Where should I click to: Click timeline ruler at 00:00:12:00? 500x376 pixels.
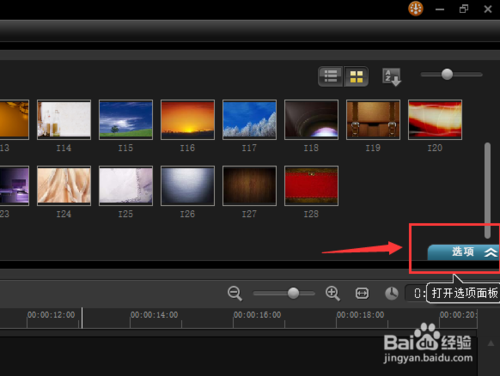(51, 315)
